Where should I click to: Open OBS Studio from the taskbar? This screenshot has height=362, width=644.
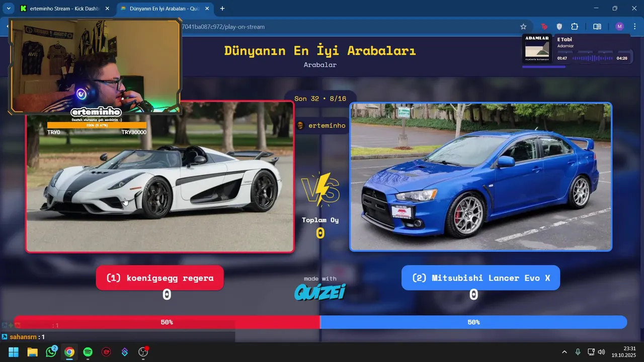coord(143,352)
